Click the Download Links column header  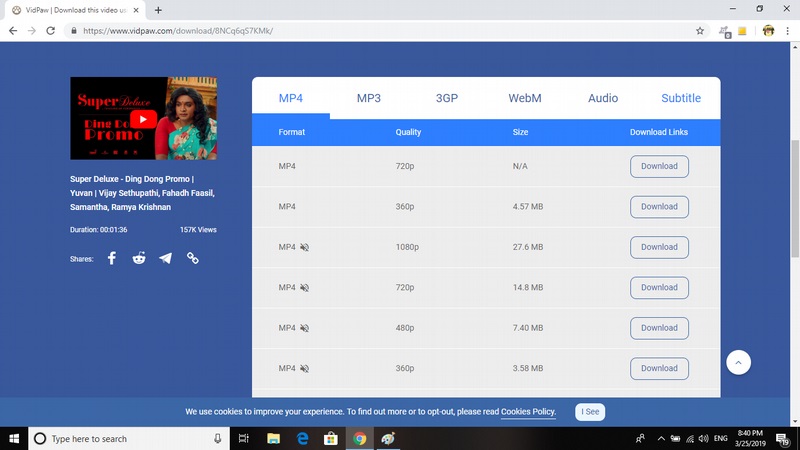(x=659, y=132)
